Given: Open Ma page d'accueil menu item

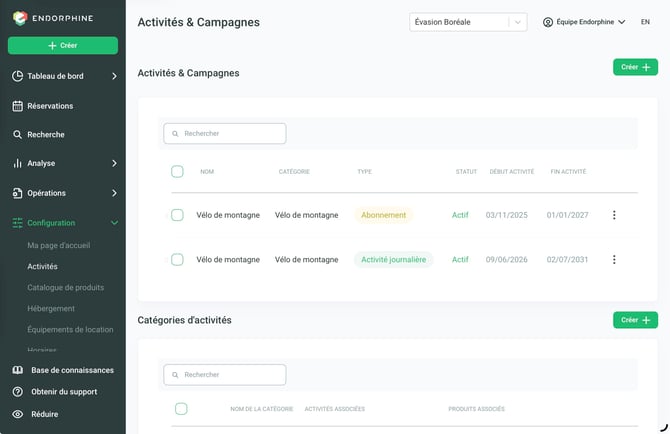Looking at the screenshot, I should click(x=59, y=245).
